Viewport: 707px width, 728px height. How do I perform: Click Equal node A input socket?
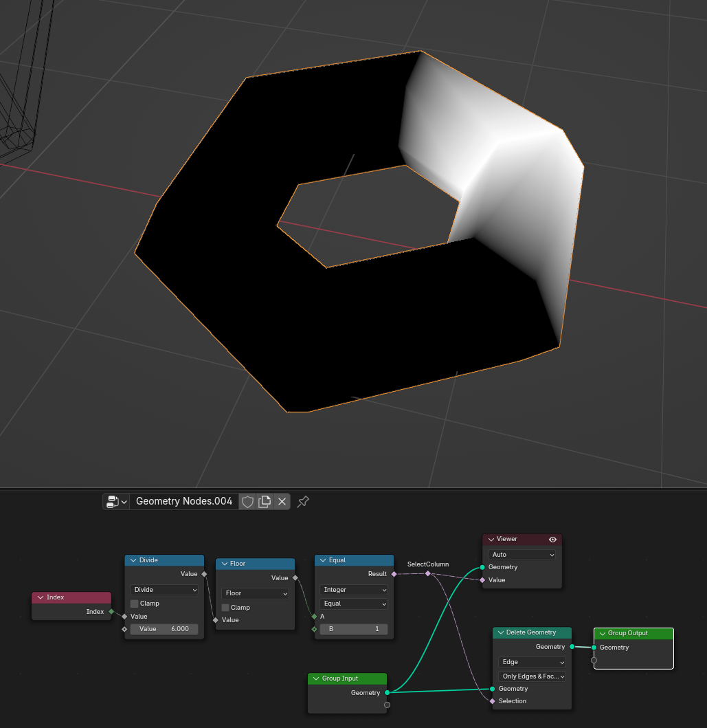(315, 617)
